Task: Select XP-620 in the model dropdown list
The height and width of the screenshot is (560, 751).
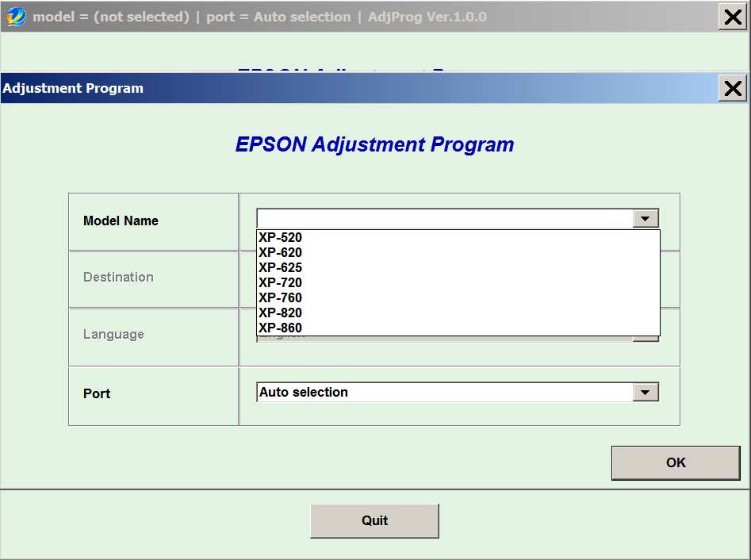Action: pyautogui.click(x=458, y=252)
